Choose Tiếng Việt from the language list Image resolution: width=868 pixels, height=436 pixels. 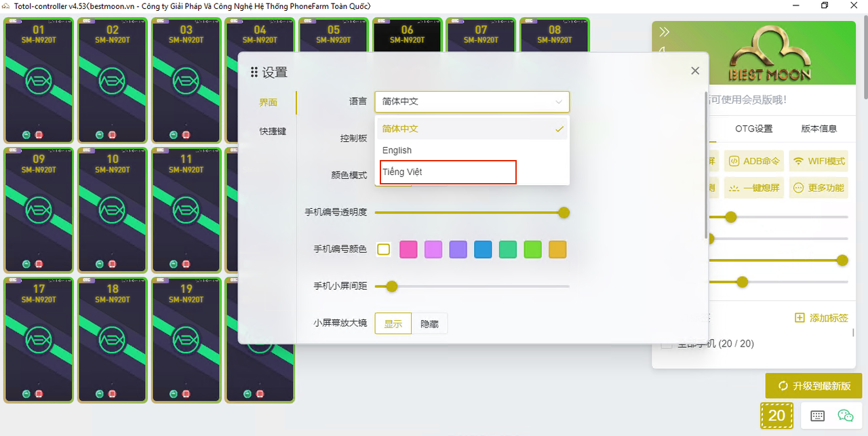tap(448, 172)
